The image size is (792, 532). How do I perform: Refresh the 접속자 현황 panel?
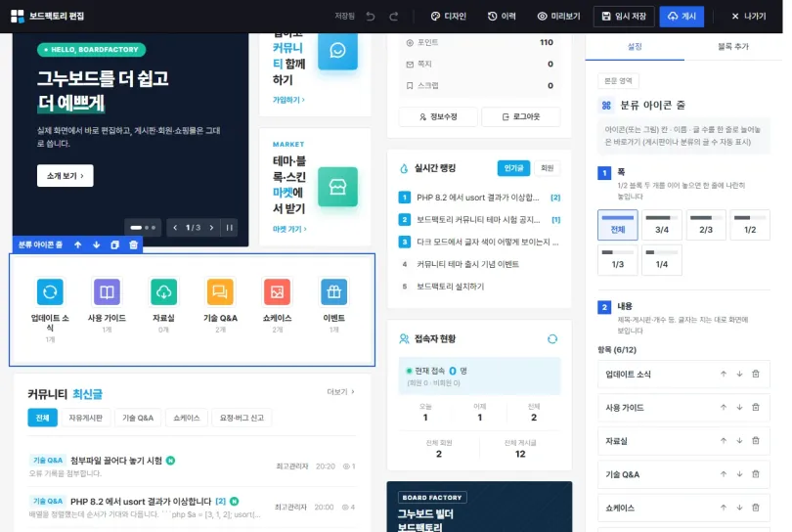click(x=552, y=339)
